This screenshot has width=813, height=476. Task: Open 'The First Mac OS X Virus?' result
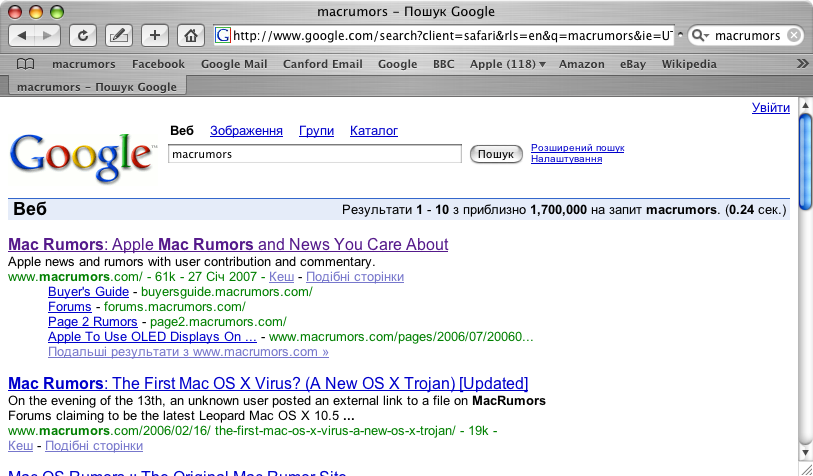pyautogui.click(x=268, y=383)
